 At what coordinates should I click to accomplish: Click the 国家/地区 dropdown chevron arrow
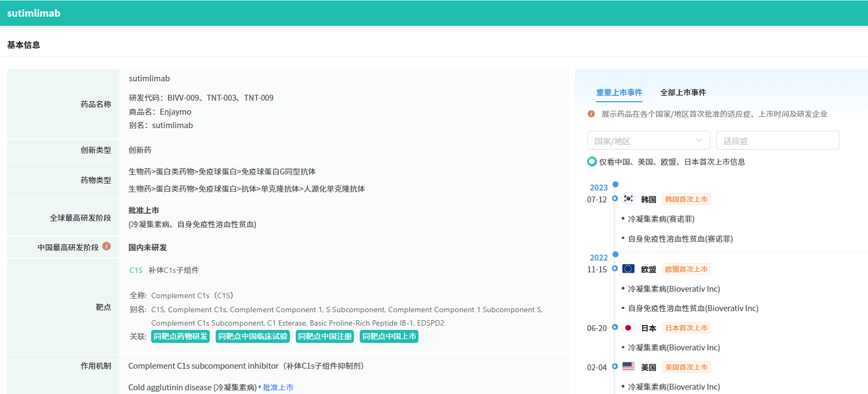[x=699, y=140]
